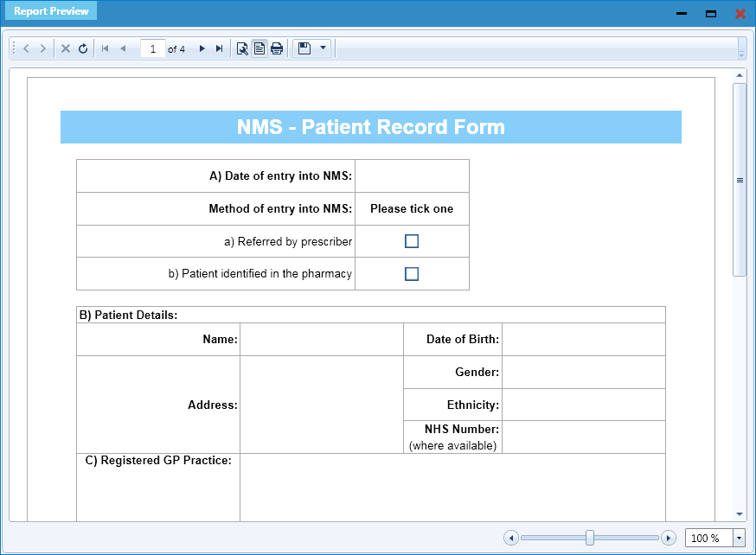Go to the next page
Viewport: 756px width, 555px height.
pos(202,48)
